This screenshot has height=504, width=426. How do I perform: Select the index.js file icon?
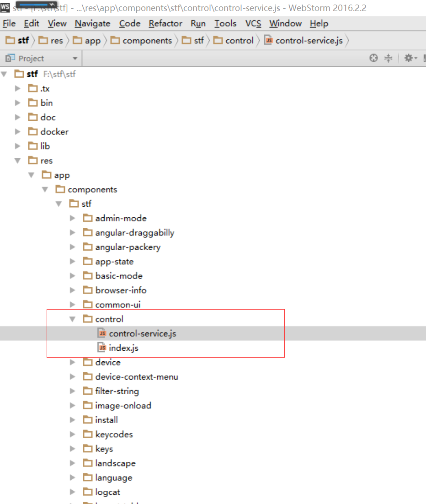click(101, 348)
